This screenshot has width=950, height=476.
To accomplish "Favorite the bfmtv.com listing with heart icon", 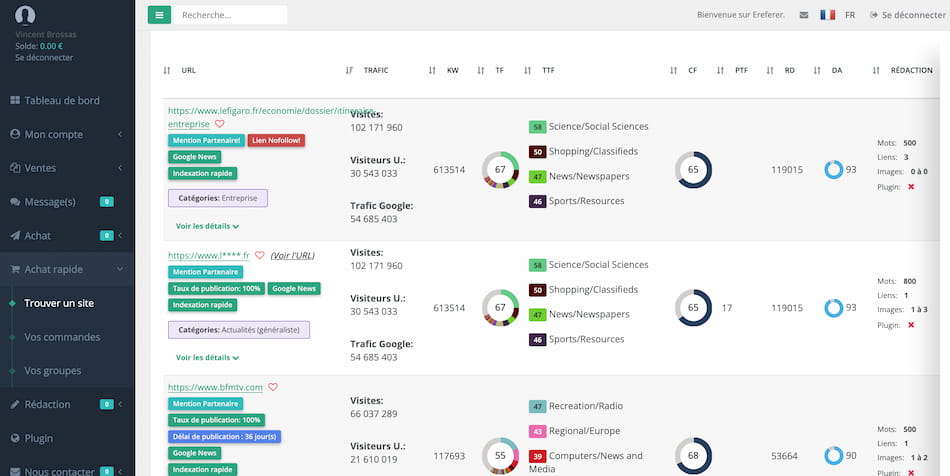I will click(273, 387).
